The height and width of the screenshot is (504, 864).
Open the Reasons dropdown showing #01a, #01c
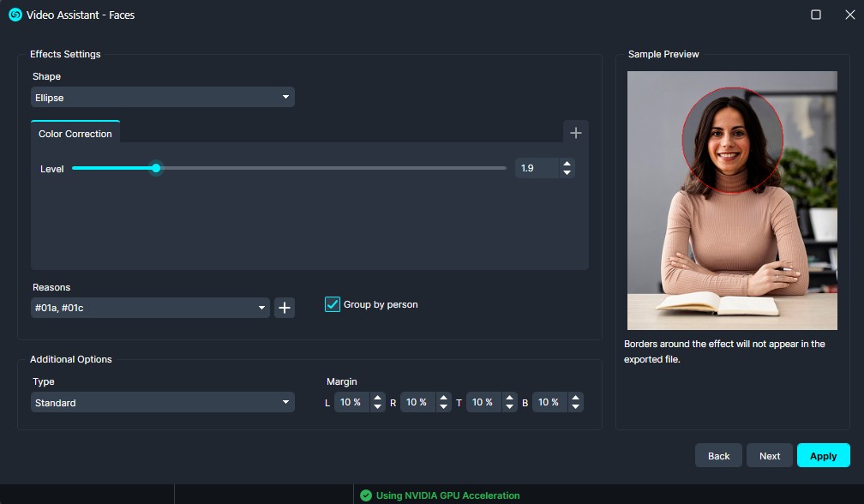[x=151, y=308]
